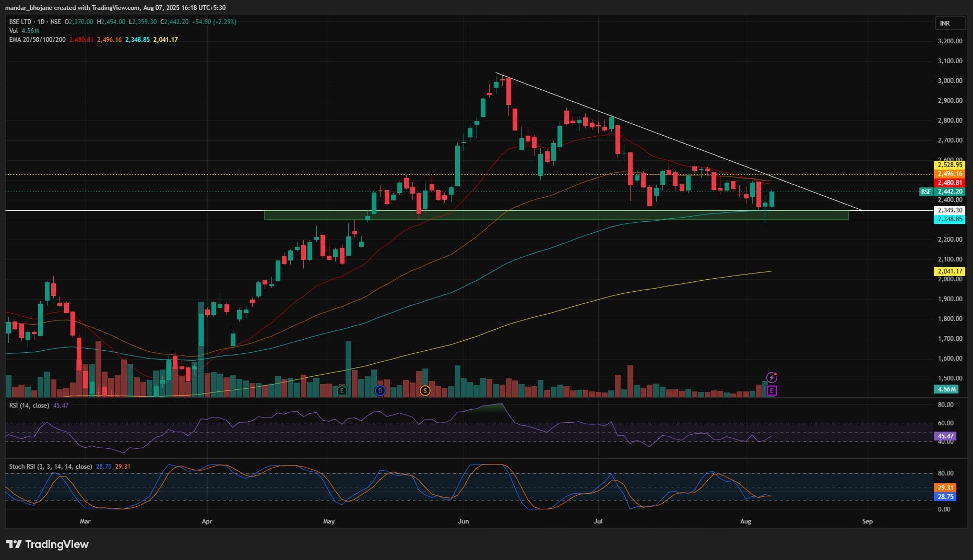Viewport: 973px width, 560px height.
Task: Select the RSI (14, close) indicator label
Action: pyautogui.click(x=29, y=406)
